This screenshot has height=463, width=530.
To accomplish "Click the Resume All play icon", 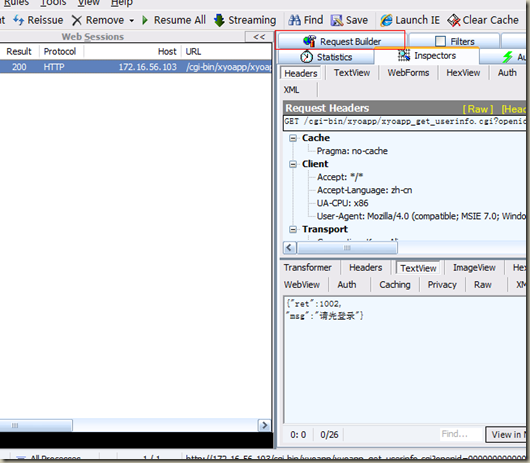I will point(145,20).
